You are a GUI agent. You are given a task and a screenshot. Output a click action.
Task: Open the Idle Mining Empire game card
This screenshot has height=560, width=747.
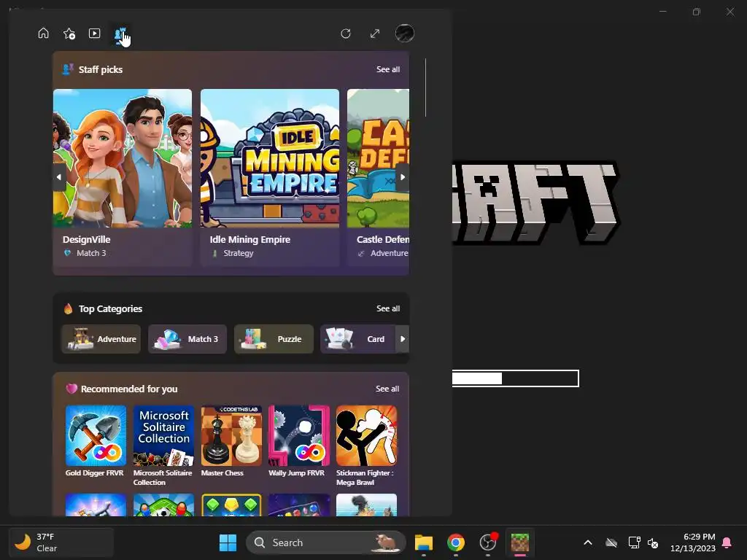[x=270, y=177]
